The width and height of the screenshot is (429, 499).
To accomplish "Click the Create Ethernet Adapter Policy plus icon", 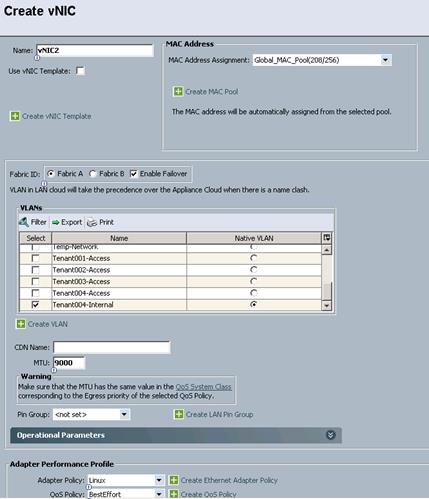I will click(x=173, y=480).
